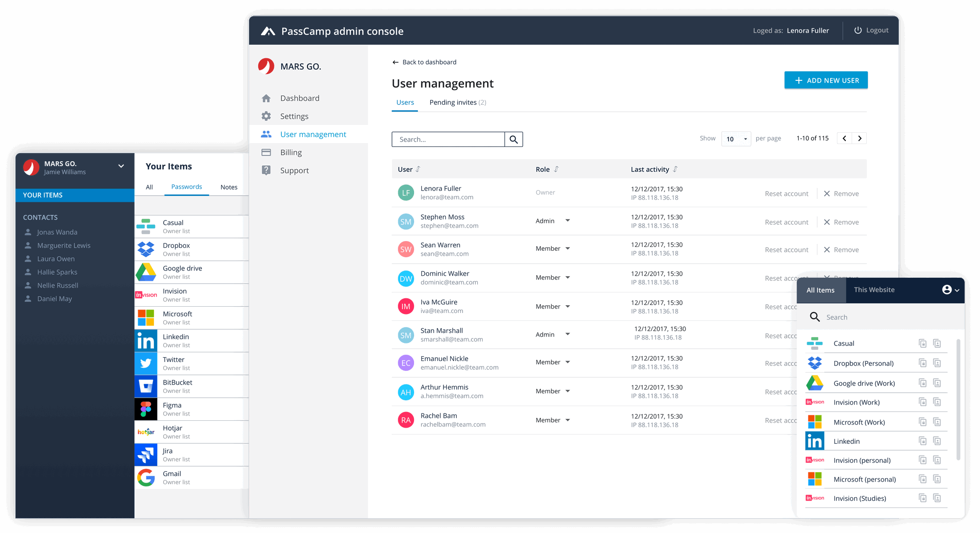Switch to Pending invites tab
980x533 pixels.
tap(458, 102)
